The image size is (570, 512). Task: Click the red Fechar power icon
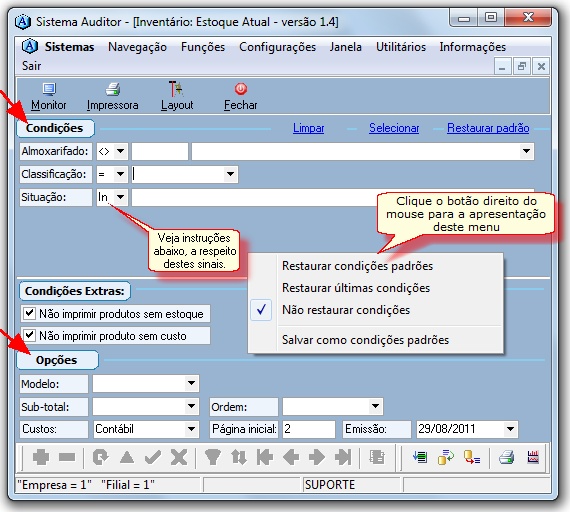click(241, 89)
